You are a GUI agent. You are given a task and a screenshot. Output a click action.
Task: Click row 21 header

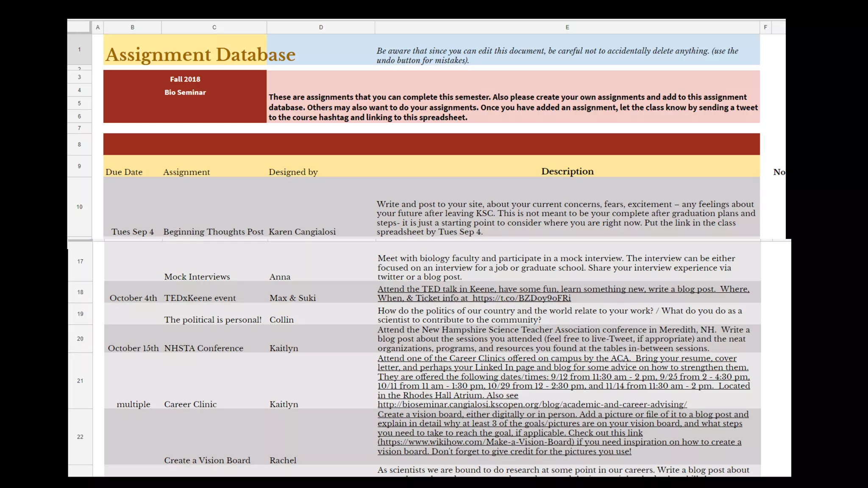pyautogui.click(x=80, y=381)
